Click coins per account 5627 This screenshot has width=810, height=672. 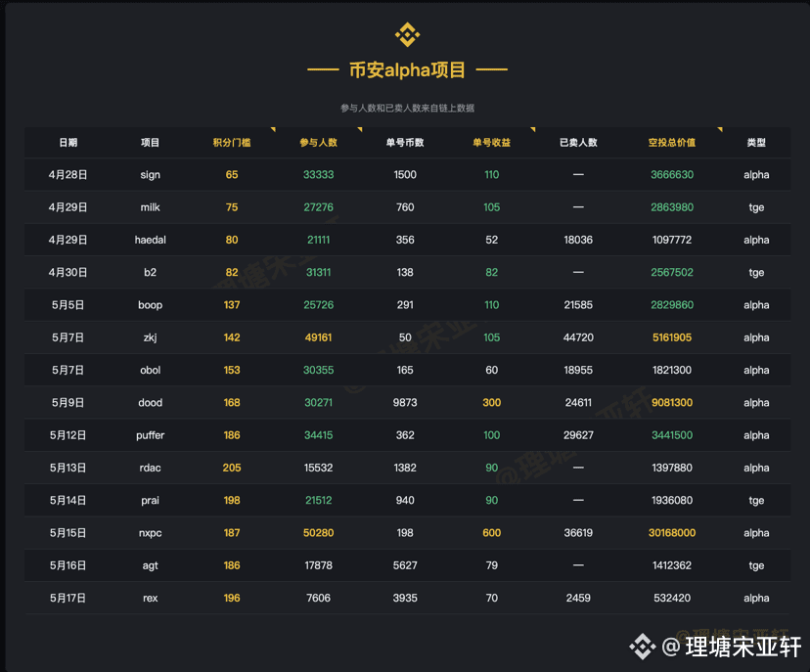(x=405, y=565)
